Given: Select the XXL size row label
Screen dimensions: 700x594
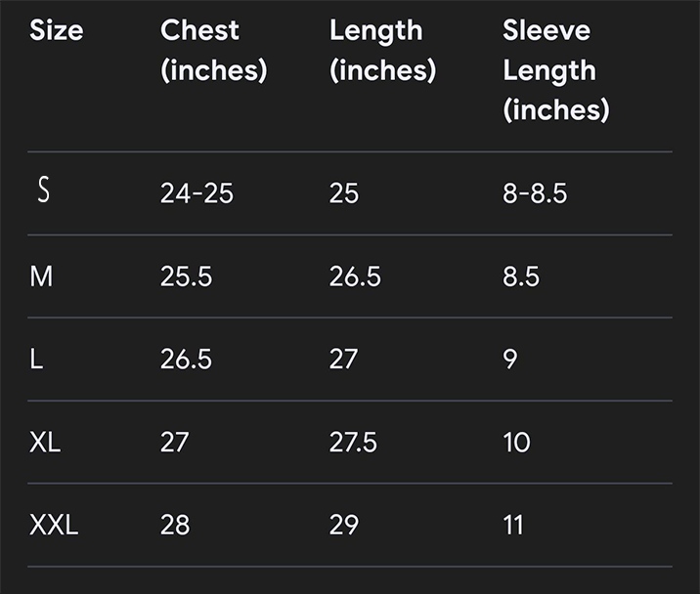Looking at the screenshot, I should [x=54, y=525].
